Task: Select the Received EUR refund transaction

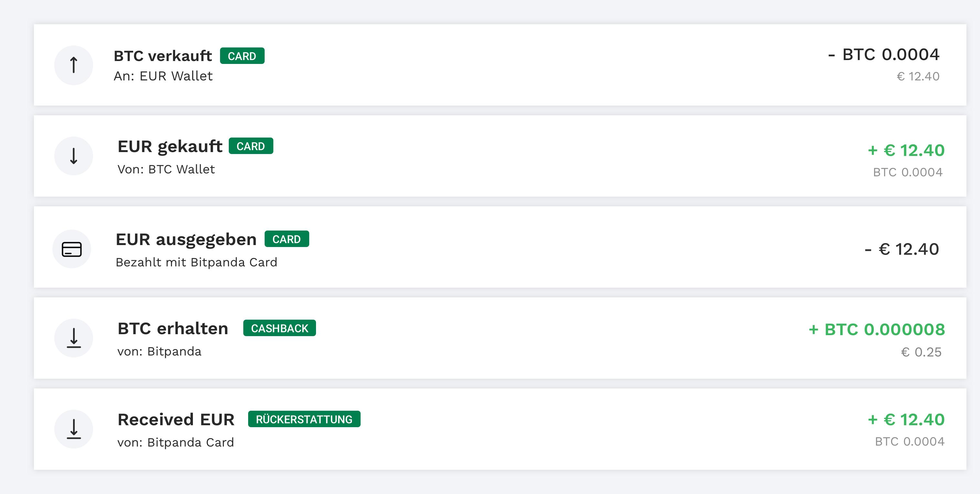Action: pos(490,429)
